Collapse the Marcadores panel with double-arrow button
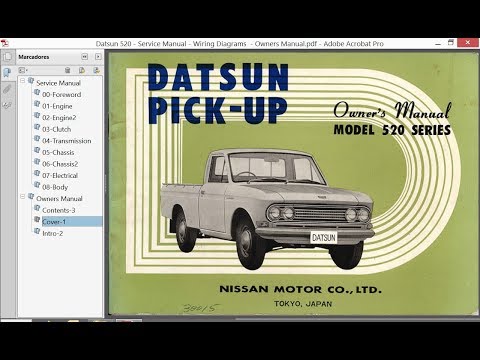Screen dimensions: 480x360 pyautogui.click(x=85, y=57)
